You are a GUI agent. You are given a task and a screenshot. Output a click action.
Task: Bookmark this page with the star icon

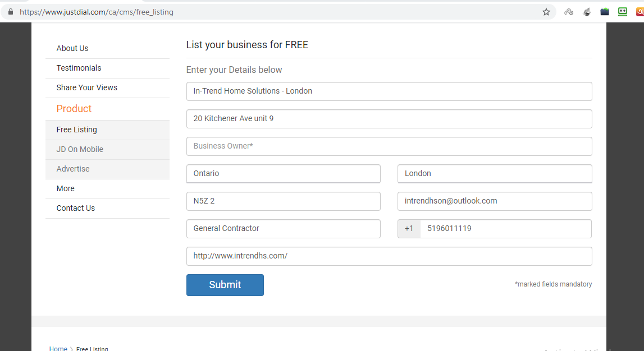pyautogui.click(x=546, y=12)
